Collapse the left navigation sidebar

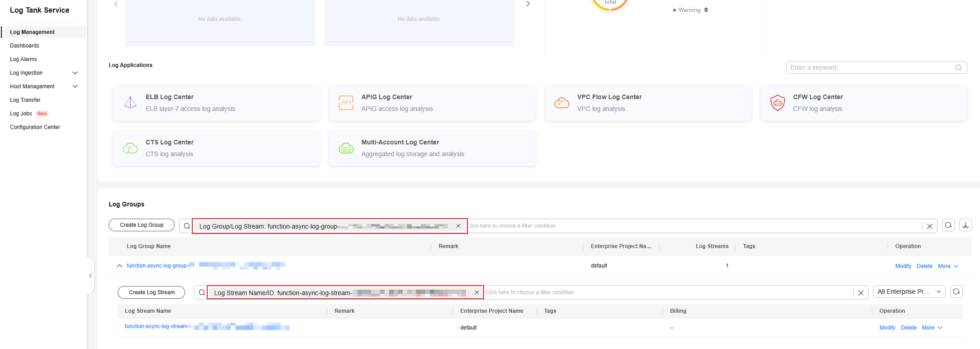tap(90, 276)
